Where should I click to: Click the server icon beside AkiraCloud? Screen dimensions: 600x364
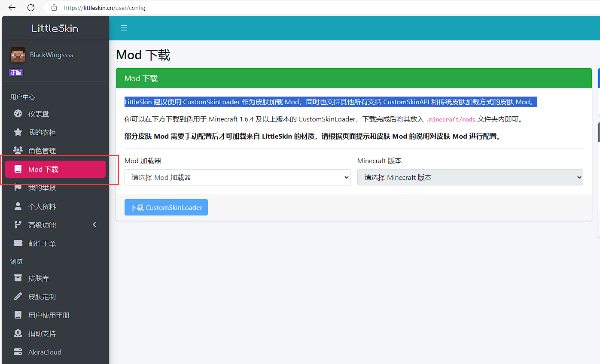tap(18, 352)
